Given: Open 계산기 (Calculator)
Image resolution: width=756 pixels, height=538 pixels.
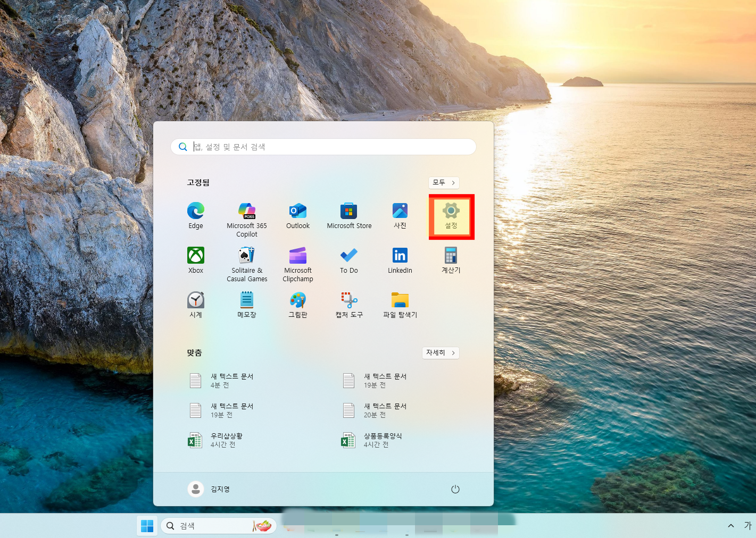Looking at the screenshot, I should 451,260.
